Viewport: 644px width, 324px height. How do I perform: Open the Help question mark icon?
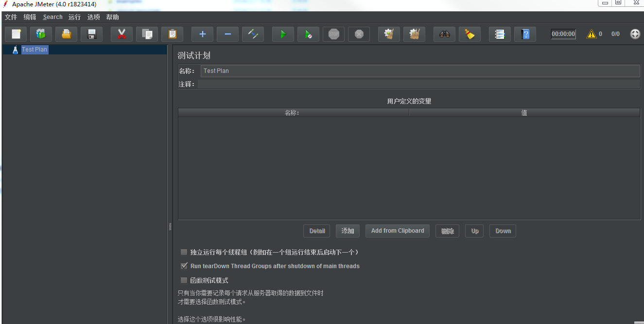[525, 34]
